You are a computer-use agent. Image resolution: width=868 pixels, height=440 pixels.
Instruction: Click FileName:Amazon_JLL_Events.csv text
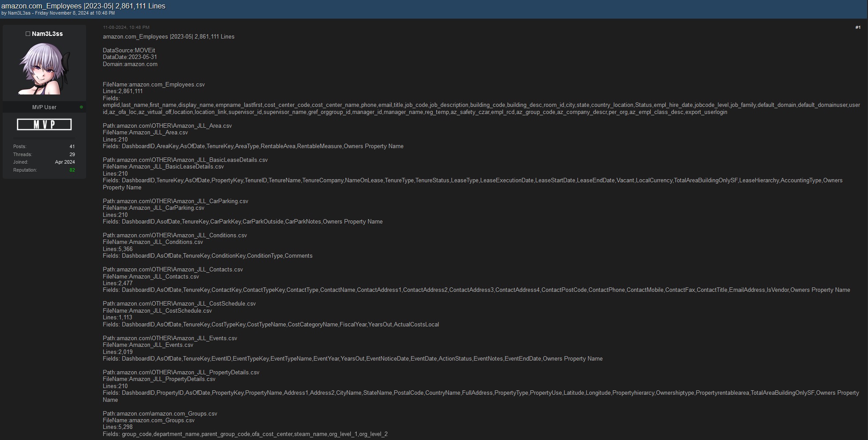(148, 345)
